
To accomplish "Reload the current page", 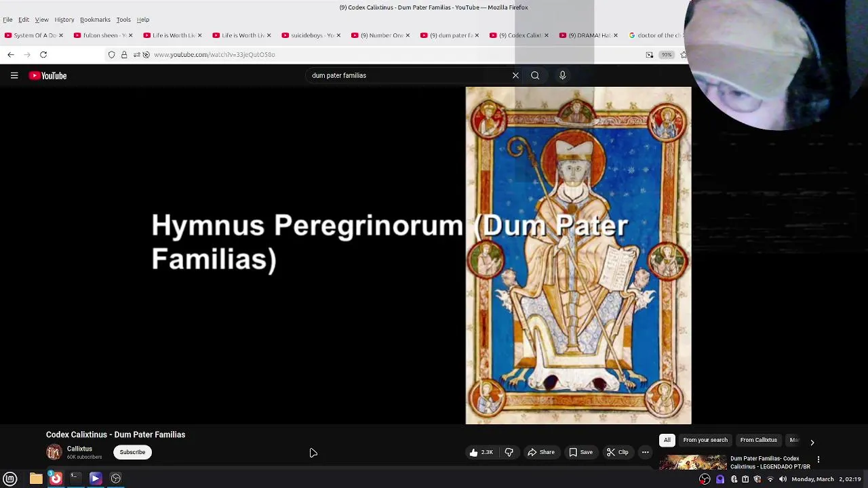I will 43,54.
